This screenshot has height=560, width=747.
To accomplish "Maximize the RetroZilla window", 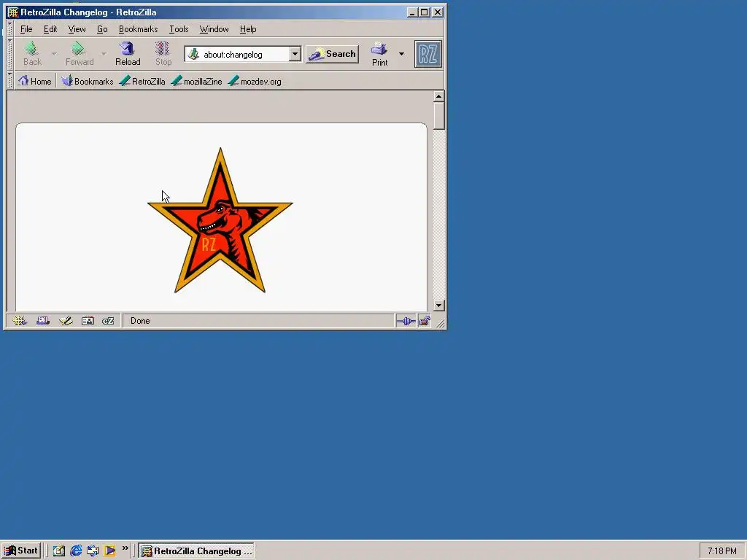I will pyautogui.click(x=424, y=12).
